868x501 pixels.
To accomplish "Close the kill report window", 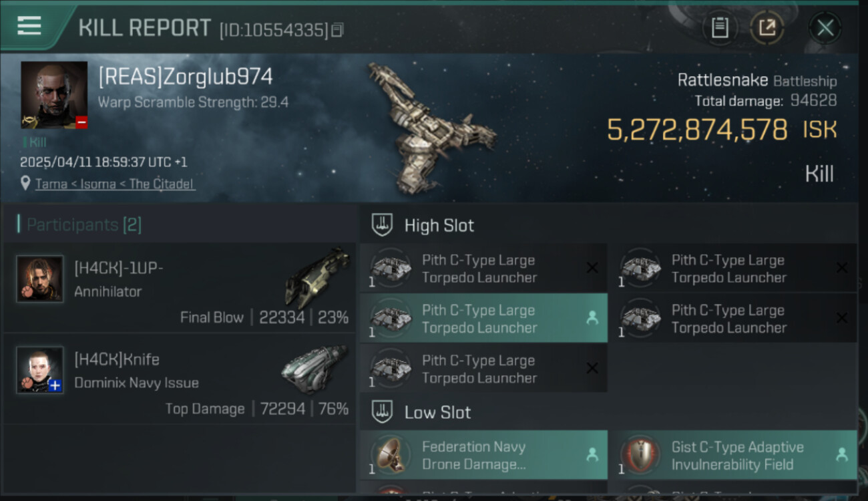I will point(825,28).
